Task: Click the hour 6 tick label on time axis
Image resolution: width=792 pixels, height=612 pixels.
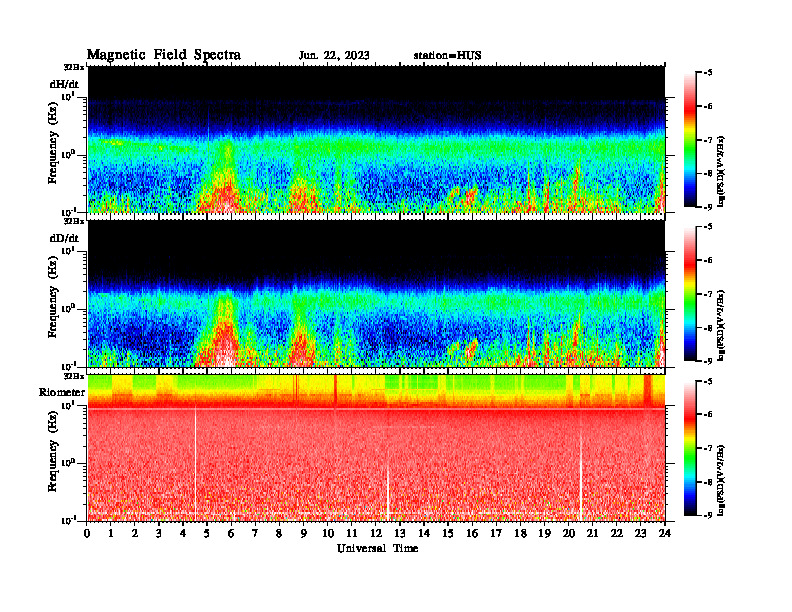Action: [x=231, y=533]
